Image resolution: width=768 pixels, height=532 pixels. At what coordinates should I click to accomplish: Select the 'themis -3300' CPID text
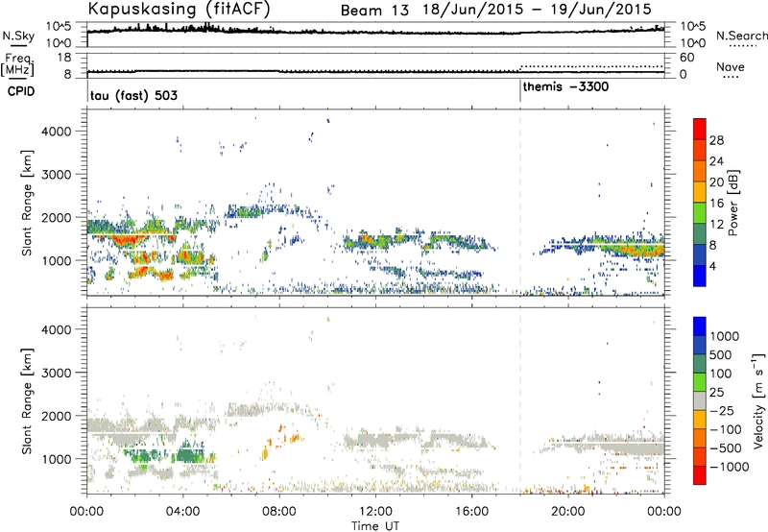(565, 87)
